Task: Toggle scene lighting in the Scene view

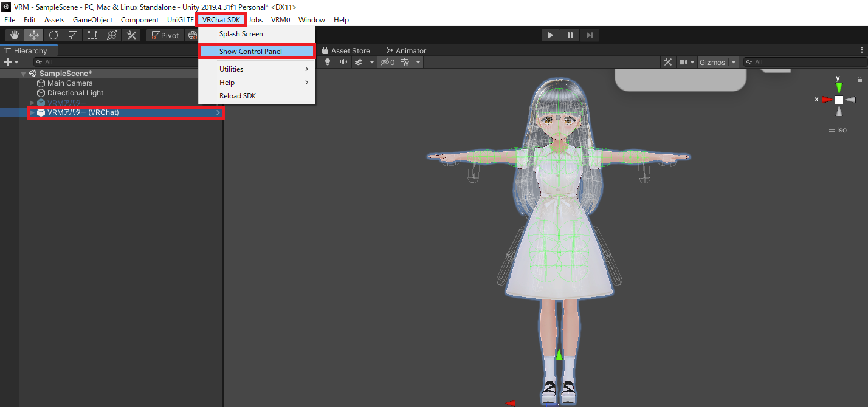Action: (327, 61)
